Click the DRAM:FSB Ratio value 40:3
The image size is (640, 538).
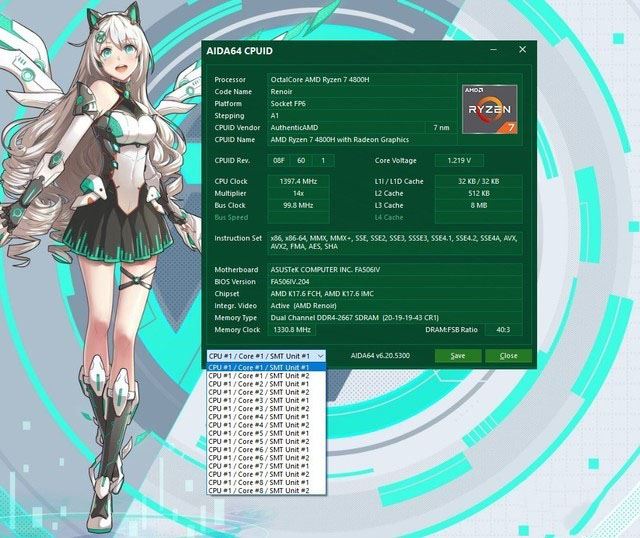coord(503,329)
